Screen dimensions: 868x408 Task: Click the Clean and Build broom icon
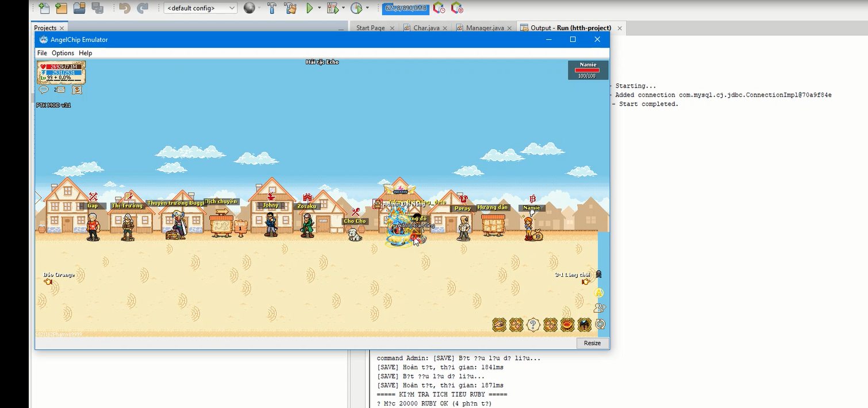point(290,8)
